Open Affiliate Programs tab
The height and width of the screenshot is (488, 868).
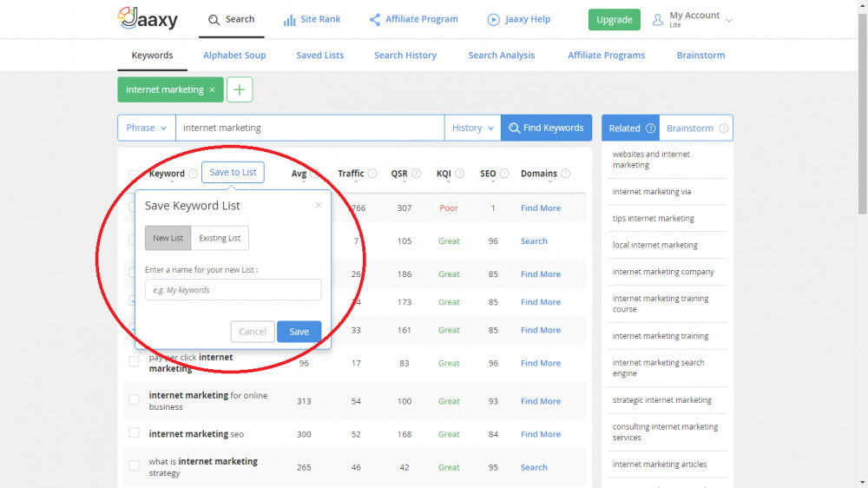(606, 55)
